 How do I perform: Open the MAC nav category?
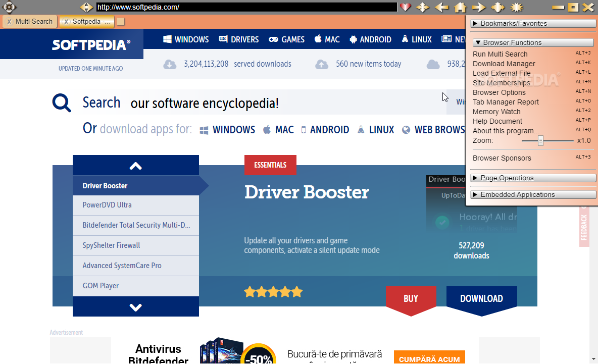point(327,39)
